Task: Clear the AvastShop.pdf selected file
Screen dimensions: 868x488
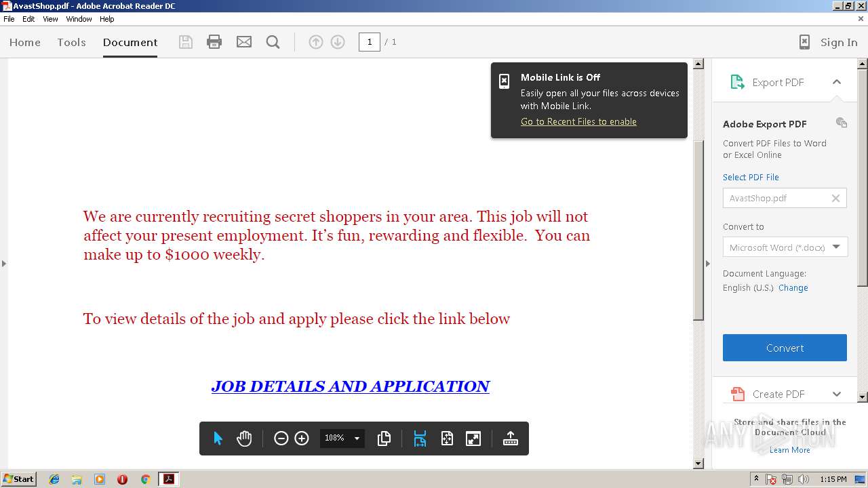Action: pyautogui.click(x=835, y=199)
